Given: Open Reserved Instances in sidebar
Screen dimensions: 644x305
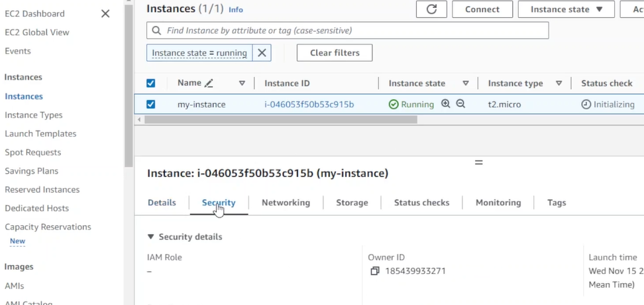Looking at the screenshot, I should (x=42, y=190).
